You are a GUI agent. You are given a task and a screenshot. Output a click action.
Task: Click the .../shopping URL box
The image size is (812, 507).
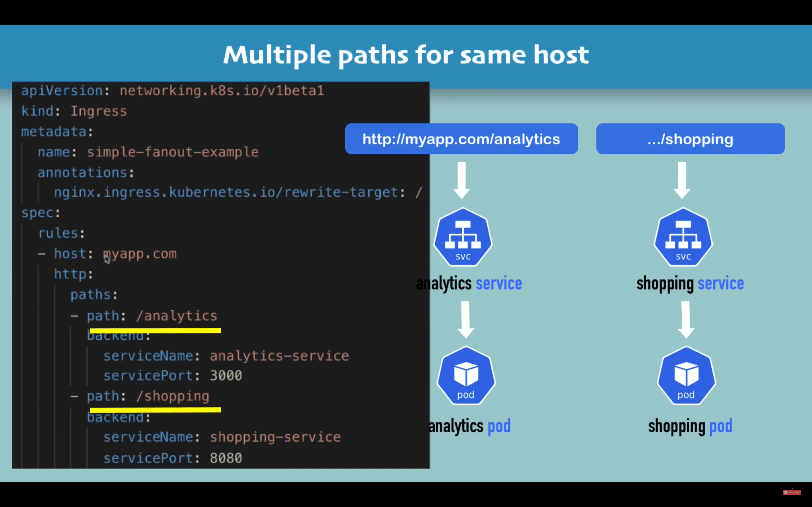(690, 139)
